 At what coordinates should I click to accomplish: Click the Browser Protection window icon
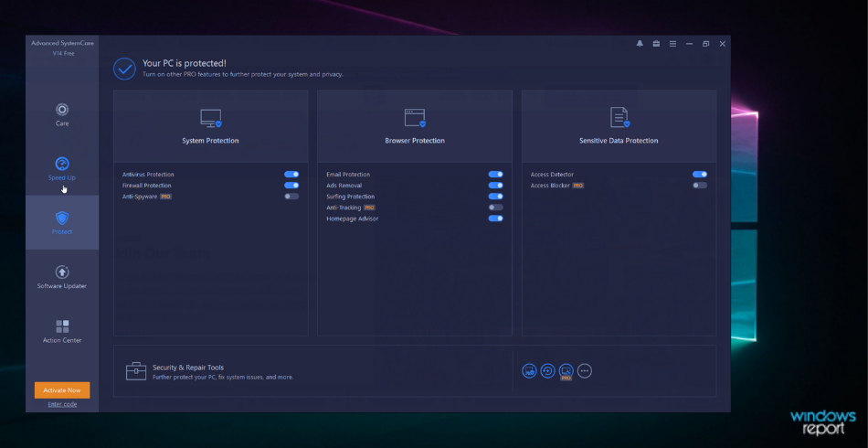pos(415,118)
